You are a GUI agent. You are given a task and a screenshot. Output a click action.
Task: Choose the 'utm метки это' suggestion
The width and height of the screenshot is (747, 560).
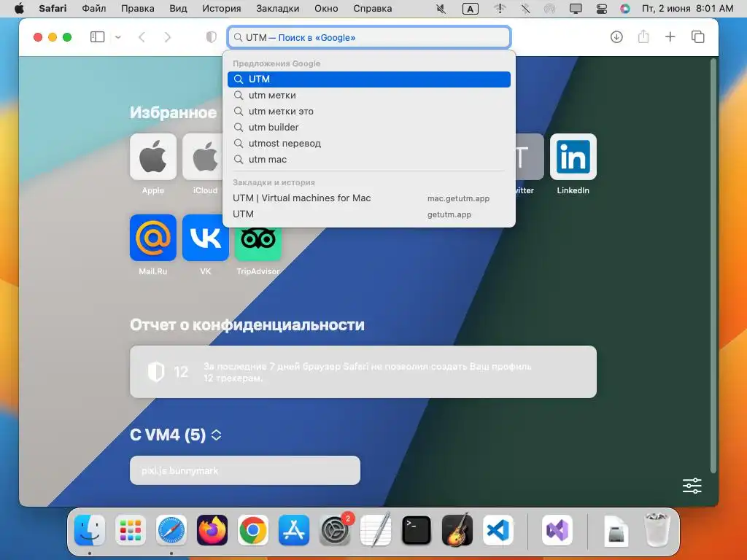pos(369,112)
